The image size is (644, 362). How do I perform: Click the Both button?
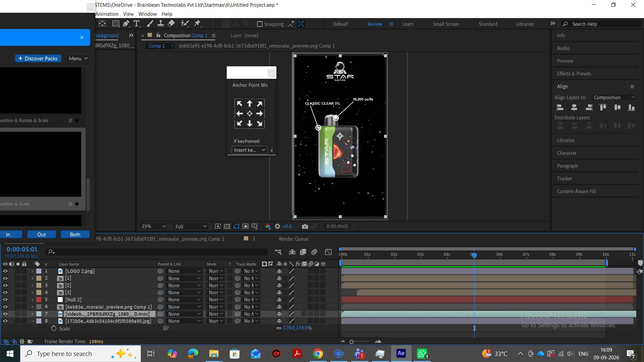tap(75, 234)
